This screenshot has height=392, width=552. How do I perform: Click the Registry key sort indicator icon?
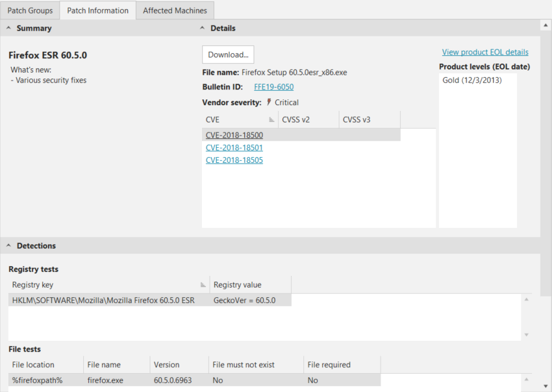(x=203, y=285)
